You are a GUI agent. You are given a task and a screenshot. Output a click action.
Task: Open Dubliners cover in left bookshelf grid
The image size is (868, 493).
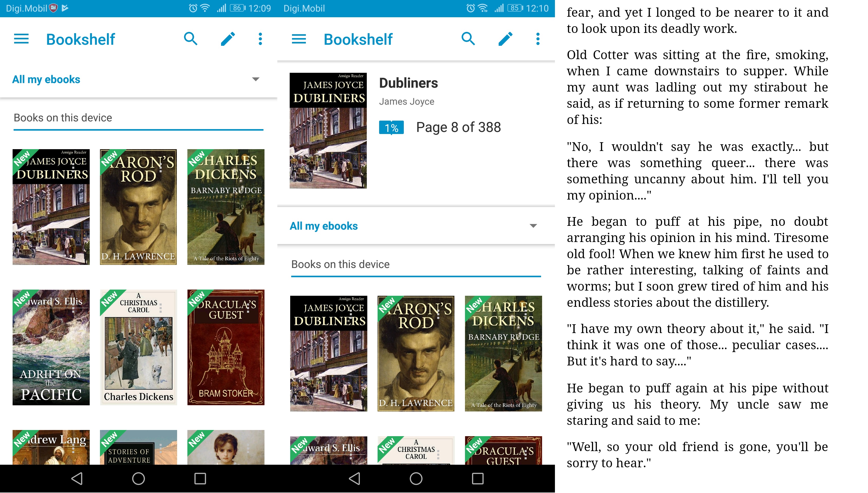[51, 207]
